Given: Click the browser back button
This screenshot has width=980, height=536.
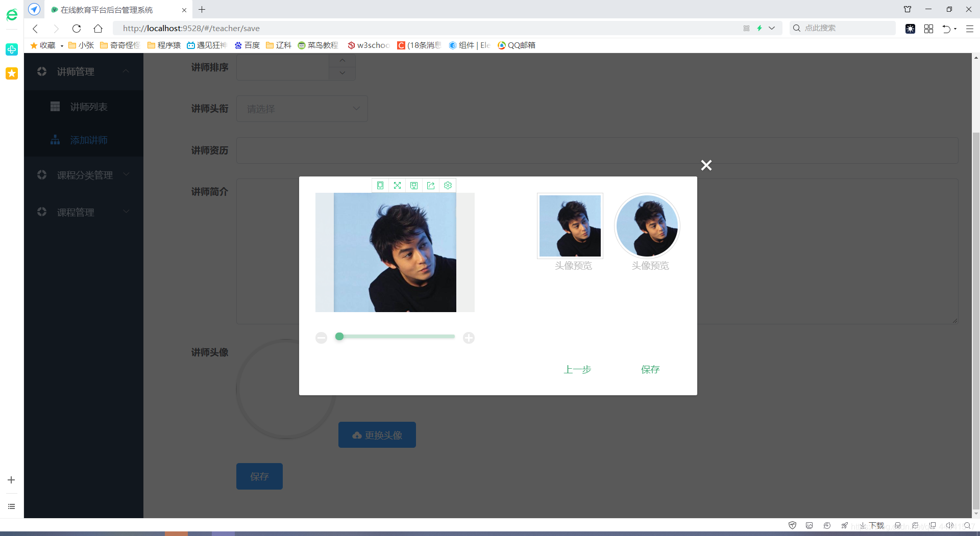Looking at the screenshot, I should tap(35, 29).
